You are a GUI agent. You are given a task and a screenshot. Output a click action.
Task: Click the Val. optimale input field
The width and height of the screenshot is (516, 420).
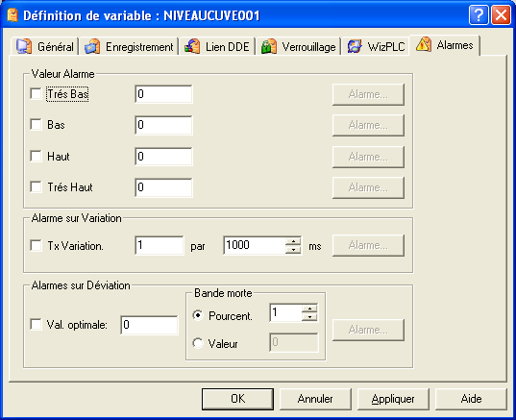pyautogui.click(x=149, y=325)
